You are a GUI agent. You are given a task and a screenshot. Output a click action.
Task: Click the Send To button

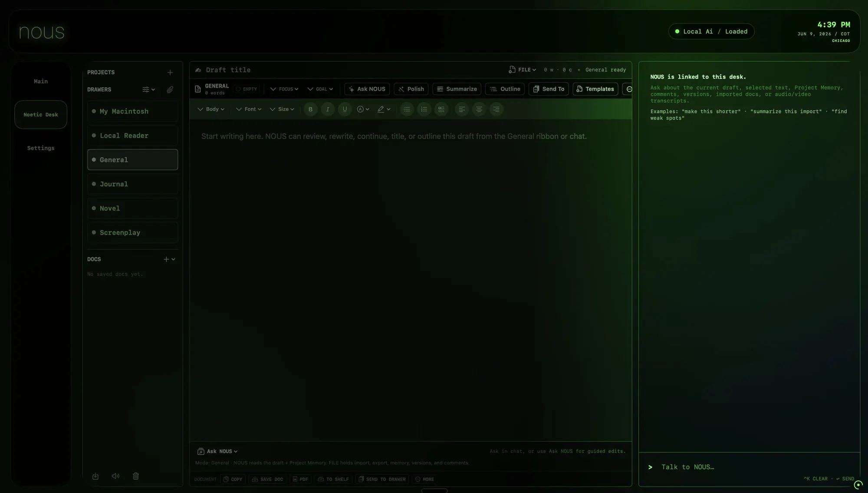point(549,89)
